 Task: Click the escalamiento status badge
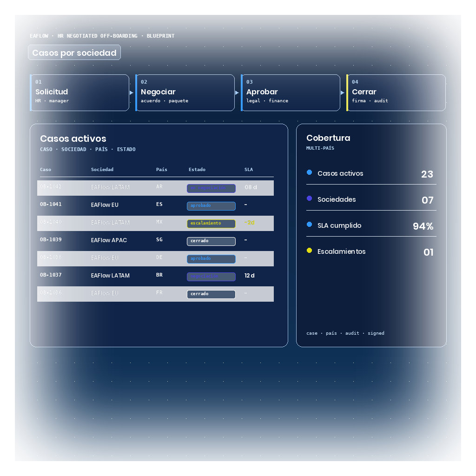pos(212,224)
